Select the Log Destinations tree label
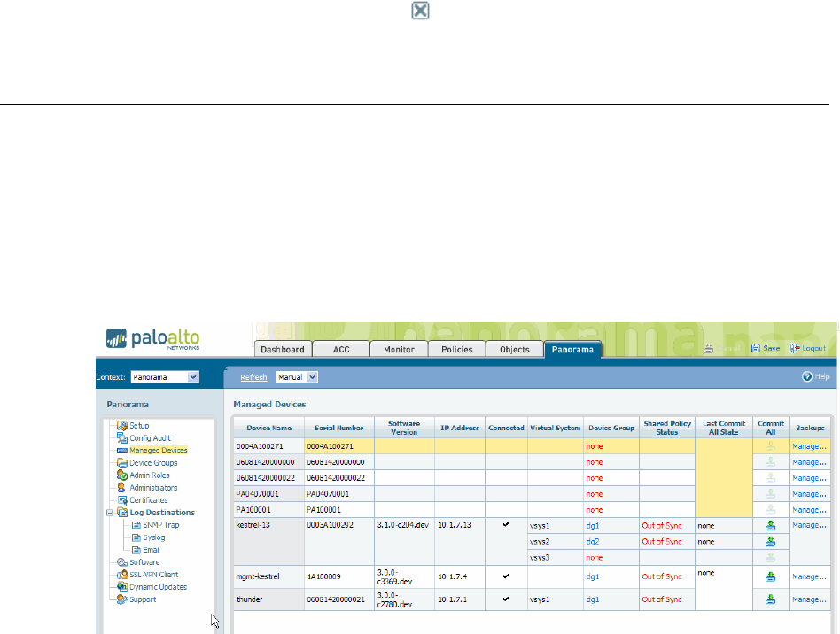Screen dimensions: 840x634 click(162, 513)
